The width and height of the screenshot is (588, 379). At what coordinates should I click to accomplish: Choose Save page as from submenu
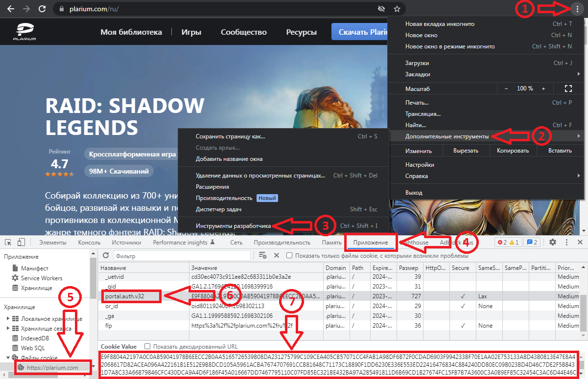[x=284, y=136]
